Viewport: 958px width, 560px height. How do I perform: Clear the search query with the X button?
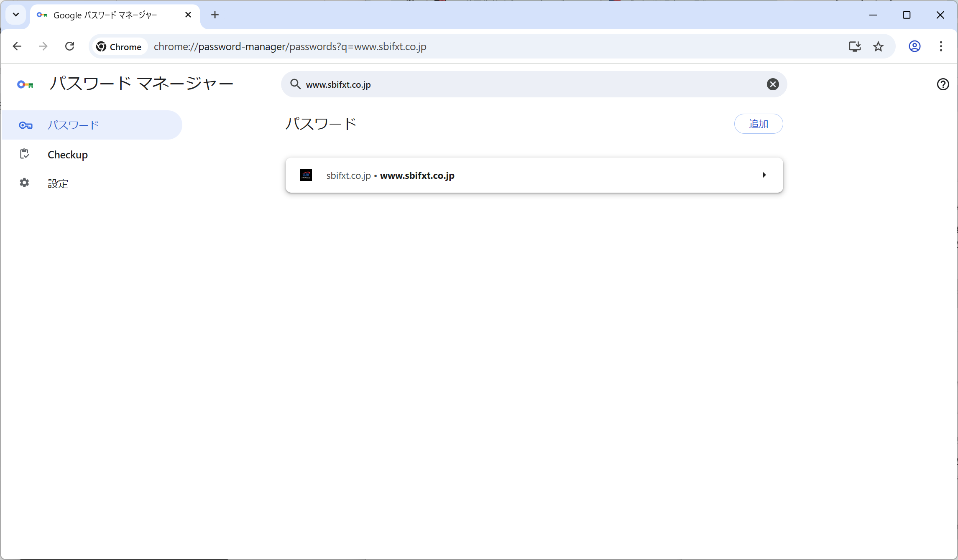tap(772, 84)
